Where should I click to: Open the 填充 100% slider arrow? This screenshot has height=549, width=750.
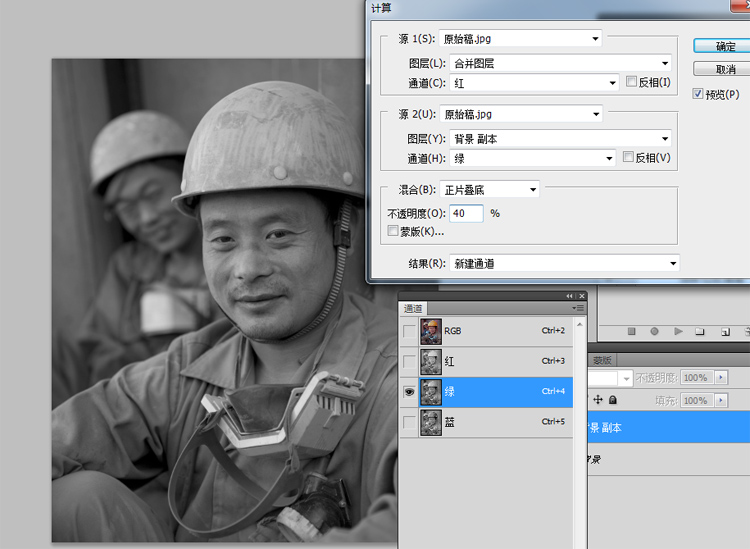[721, 400]
